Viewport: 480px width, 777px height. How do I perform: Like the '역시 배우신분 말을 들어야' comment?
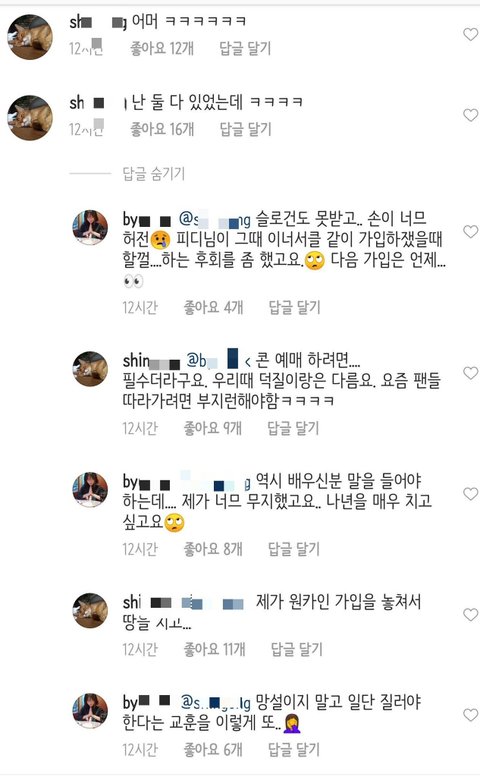pos(470,494)
